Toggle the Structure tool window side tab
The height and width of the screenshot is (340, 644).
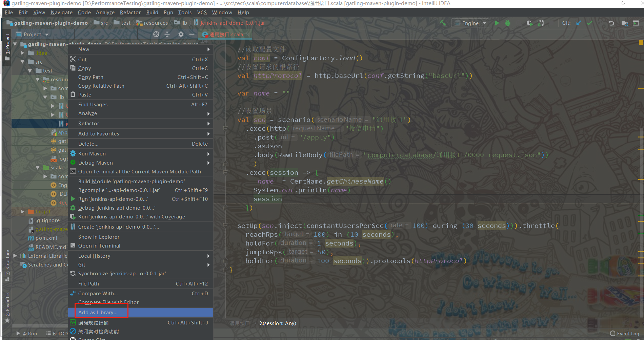click(x=7, y=264)
